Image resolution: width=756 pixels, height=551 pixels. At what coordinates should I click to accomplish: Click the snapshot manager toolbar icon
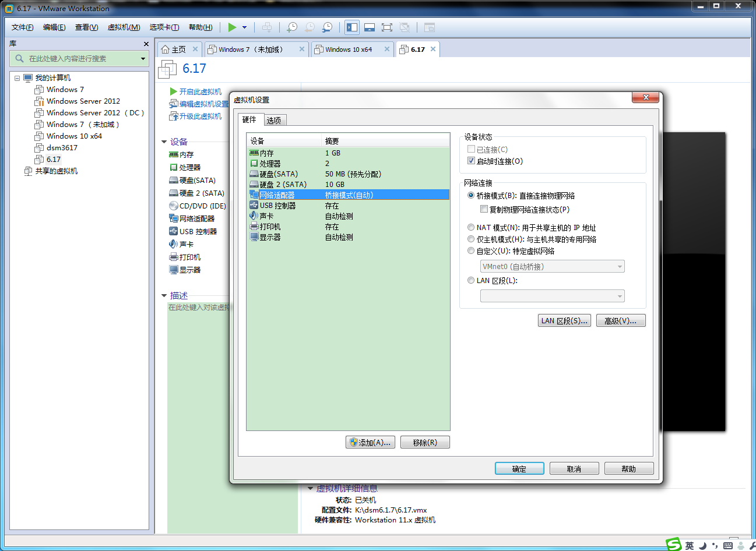328,27
